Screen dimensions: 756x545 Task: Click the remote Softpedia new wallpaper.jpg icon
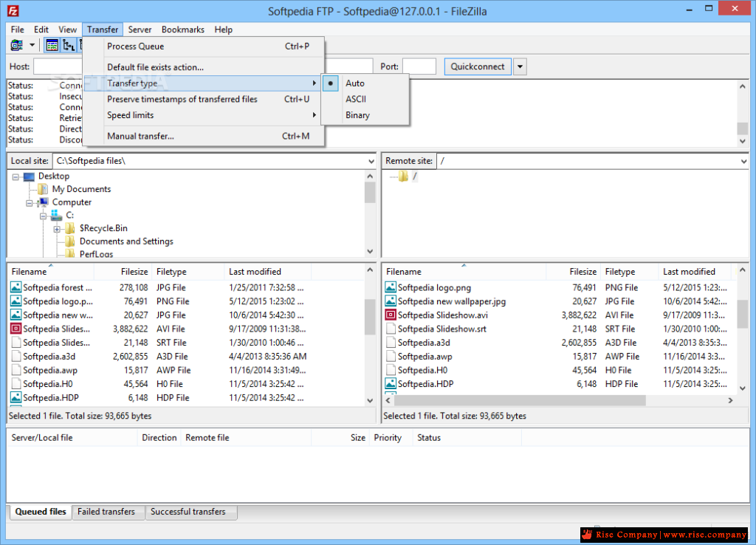point(391,301)
